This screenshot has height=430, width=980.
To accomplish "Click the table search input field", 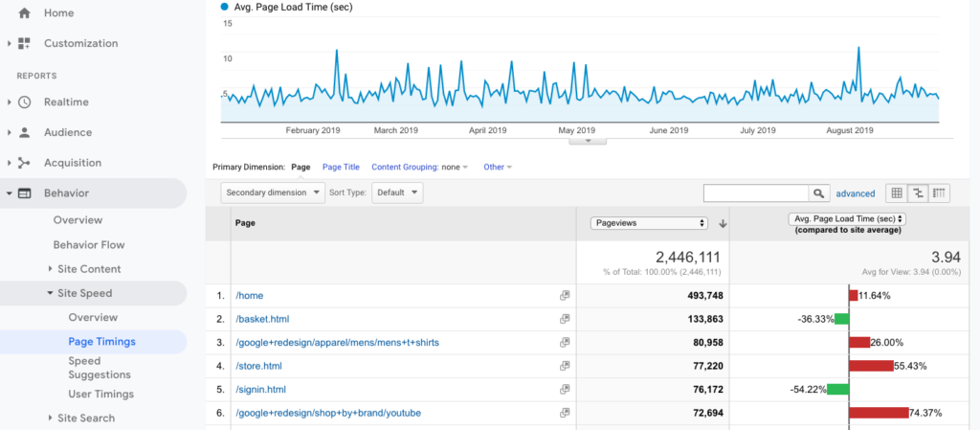I will click(x=756, y=193).
